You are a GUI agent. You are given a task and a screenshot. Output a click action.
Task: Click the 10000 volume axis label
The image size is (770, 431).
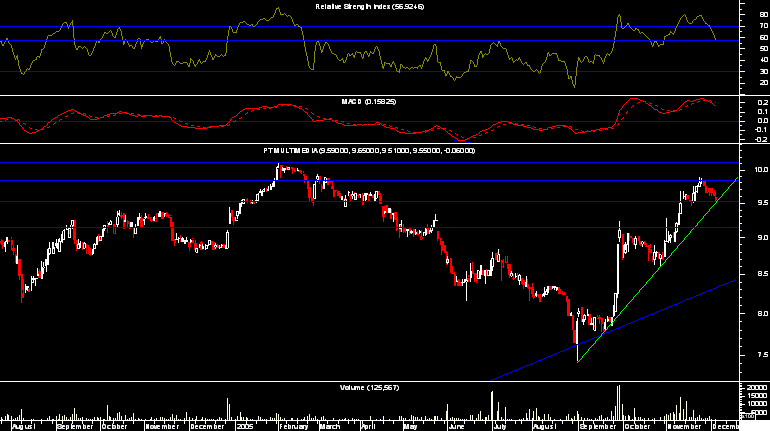click(758, 404)
